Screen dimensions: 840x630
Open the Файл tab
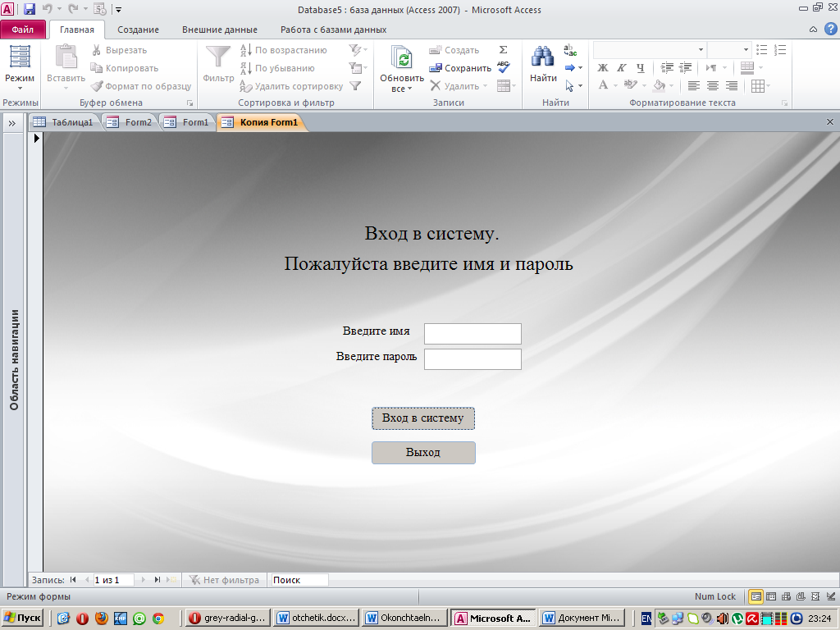point(22,30)
